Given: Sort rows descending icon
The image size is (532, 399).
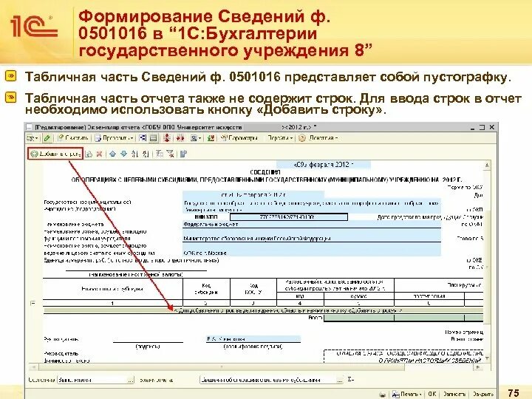Looking at the screenshot, I should point(146,154).
